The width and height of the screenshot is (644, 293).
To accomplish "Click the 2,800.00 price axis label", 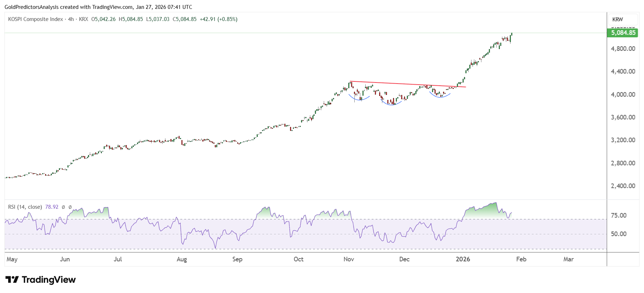I will pos(623,163).
